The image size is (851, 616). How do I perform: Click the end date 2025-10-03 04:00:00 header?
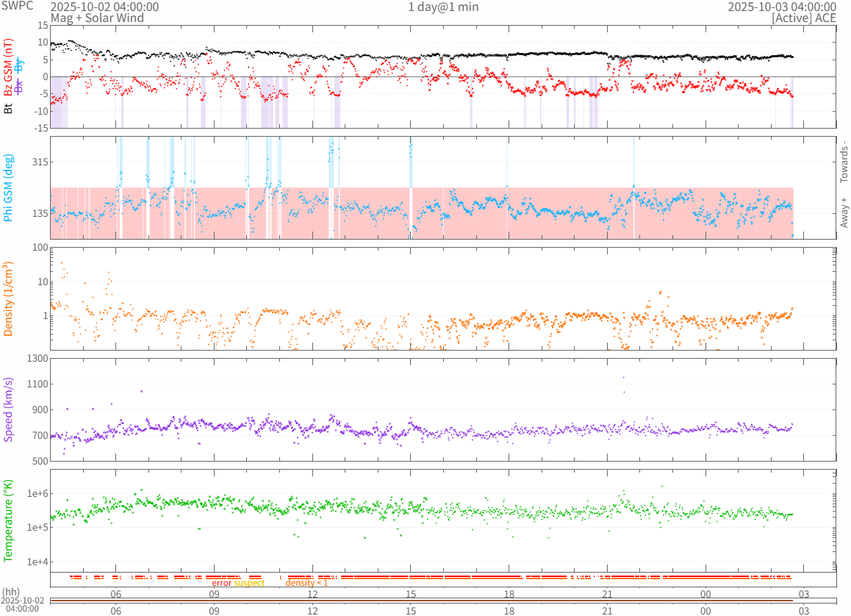(x=782, y=7)
